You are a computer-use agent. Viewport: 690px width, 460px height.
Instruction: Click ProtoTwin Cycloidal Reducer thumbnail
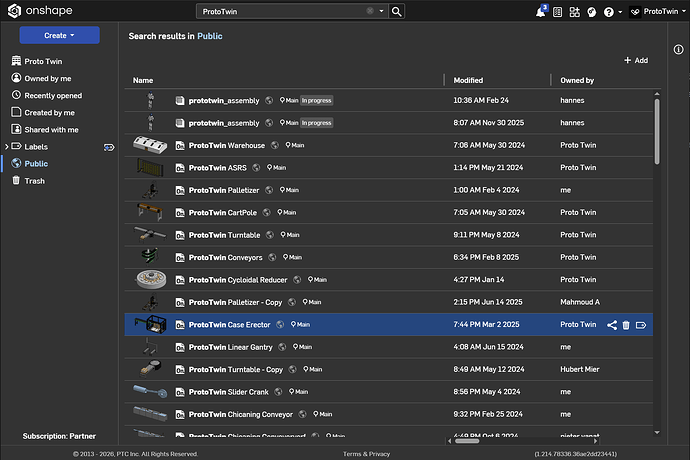coord(151,279)
